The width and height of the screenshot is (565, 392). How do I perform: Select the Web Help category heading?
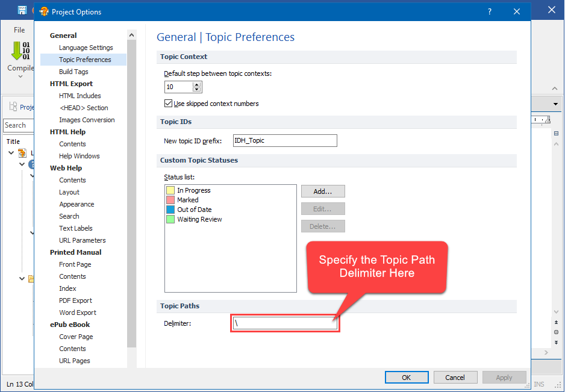click(x=66, y=168)
